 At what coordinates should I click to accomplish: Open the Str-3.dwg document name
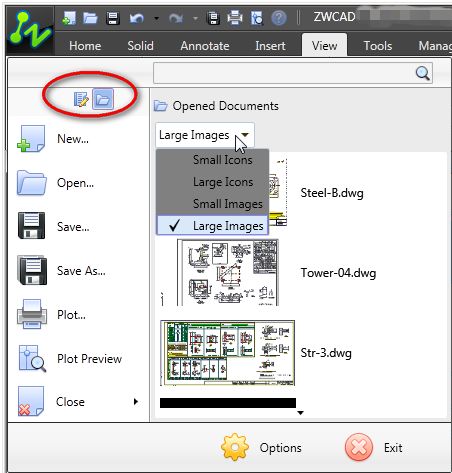point(326,353)
